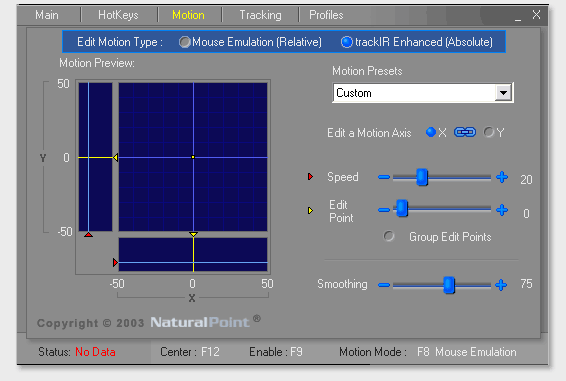Go to the Profiles tab
The height and width of the screenshot is (381, 566).
click(326, 15)
